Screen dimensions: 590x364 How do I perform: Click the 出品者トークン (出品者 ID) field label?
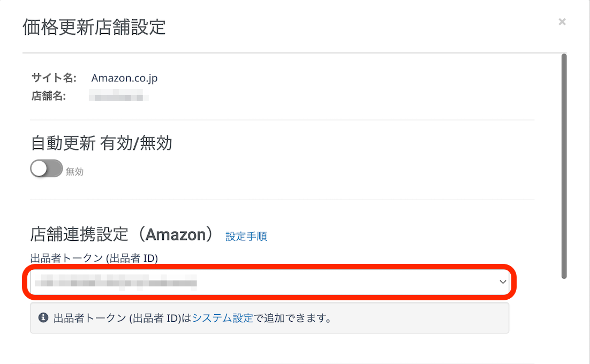(x=94, y=259)
